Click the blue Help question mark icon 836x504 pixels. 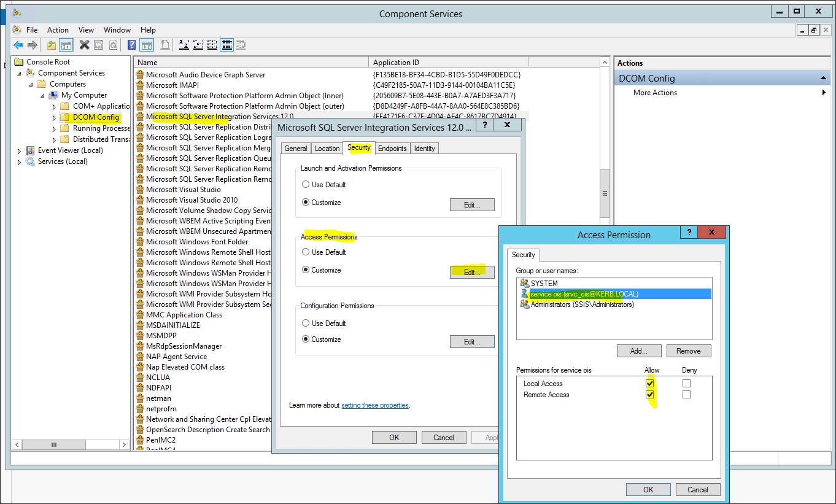(131, 45)
